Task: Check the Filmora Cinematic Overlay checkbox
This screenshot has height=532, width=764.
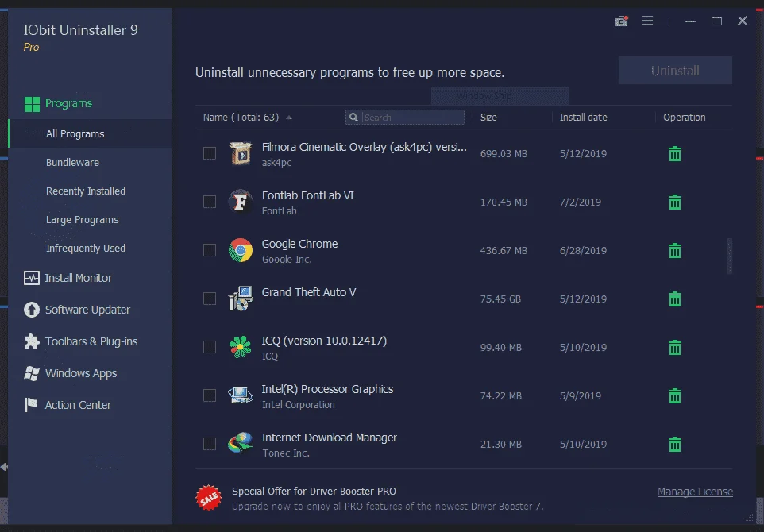Action: coord(210,153)
